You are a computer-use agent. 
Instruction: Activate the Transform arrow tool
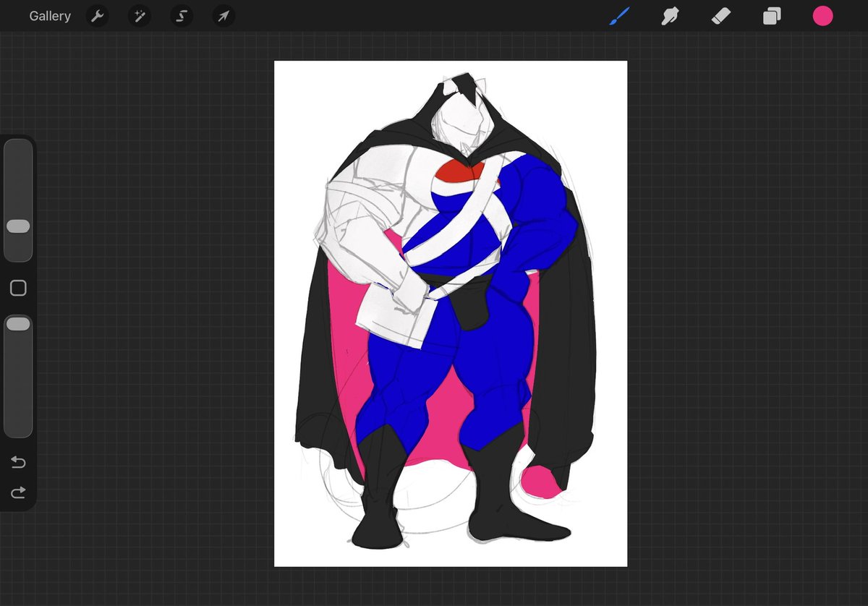pos(224,16)
